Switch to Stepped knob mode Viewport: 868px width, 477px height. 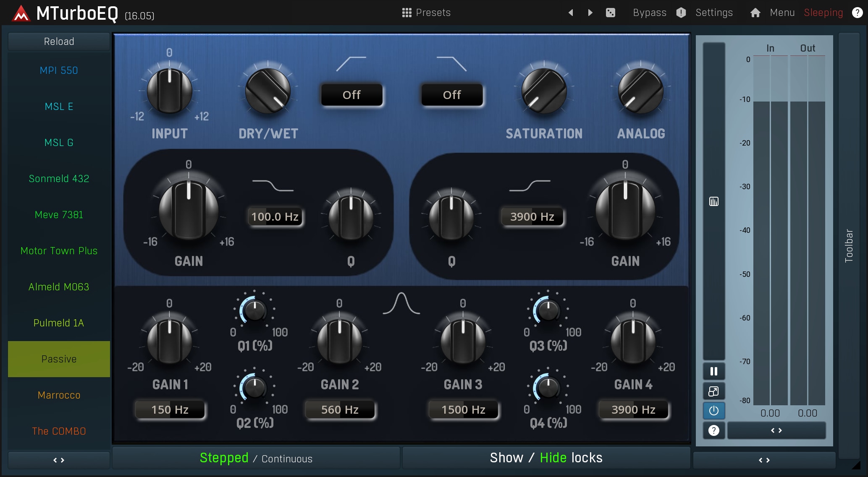tap(224, 458)
